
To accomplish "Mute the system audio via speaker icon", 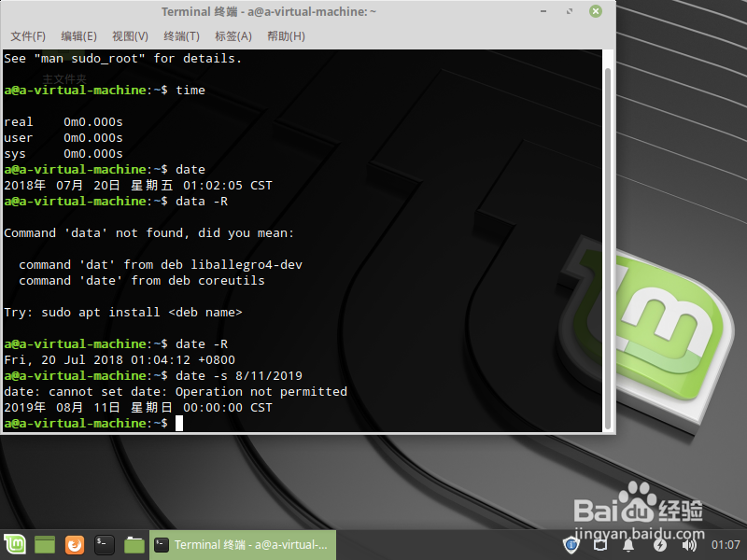I will click(x=690, y=545).
